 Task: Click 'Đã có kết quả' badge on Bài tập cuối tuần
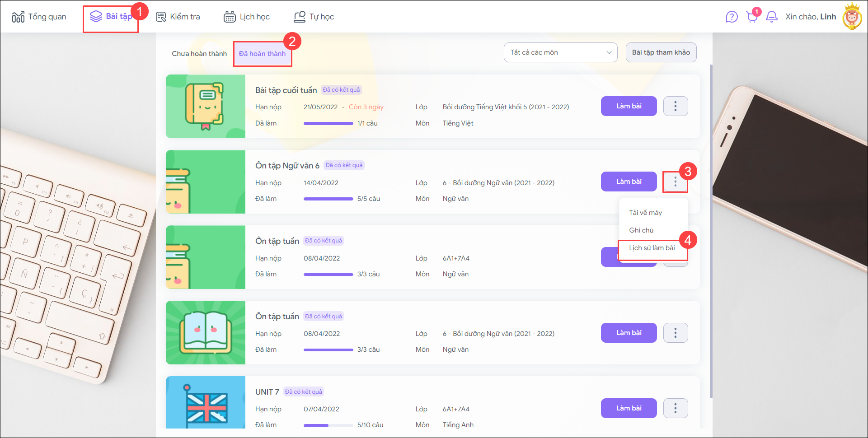[342, 90]
